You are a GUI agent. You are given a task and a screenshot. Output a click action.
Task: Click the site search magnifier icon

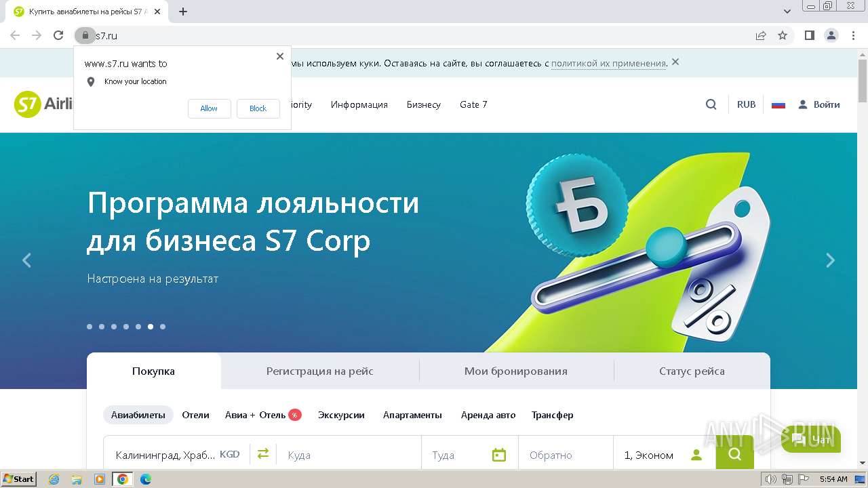[711, 104]
